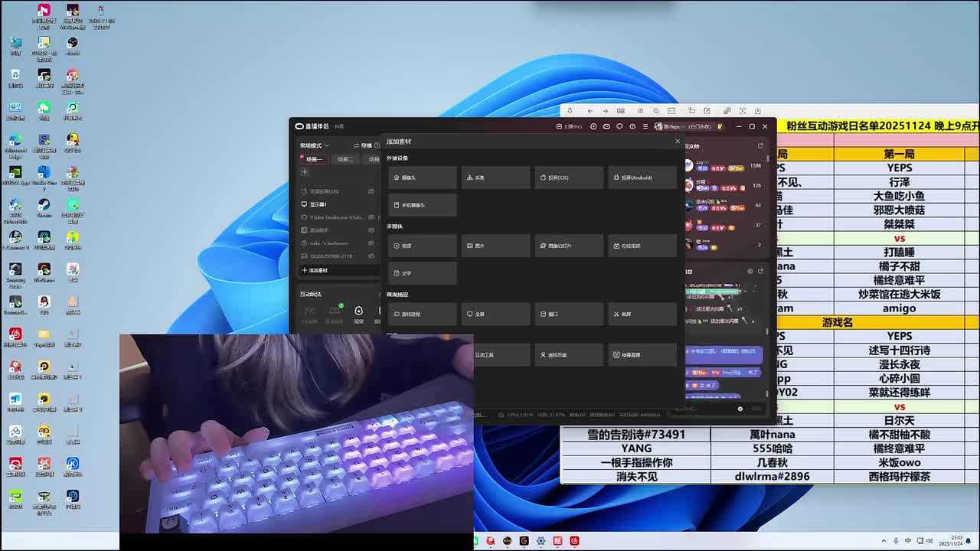Pop out the audience list panel
The width and height of the screenshot is (980, 551).
[x=760, y=145]
